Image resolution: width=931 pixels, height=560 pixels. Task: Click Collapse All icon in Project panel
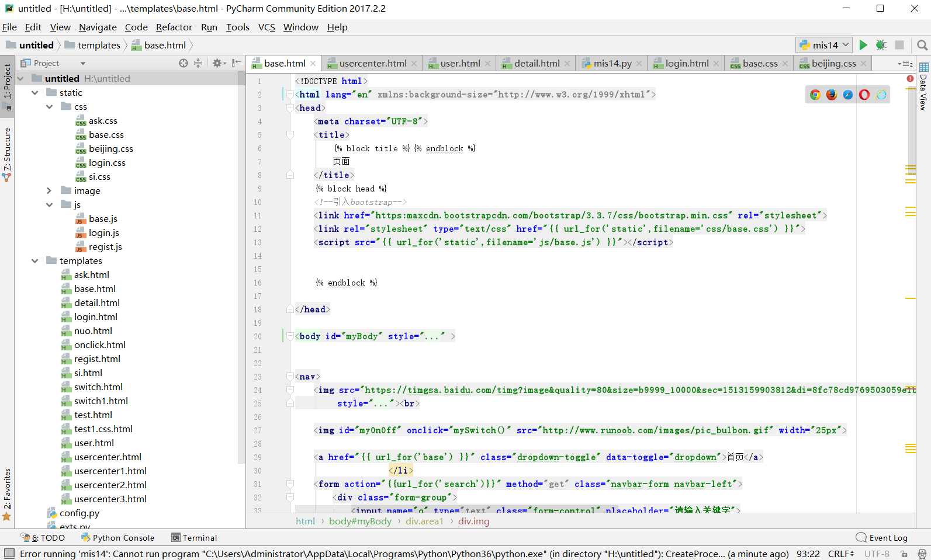pos(198,63)
